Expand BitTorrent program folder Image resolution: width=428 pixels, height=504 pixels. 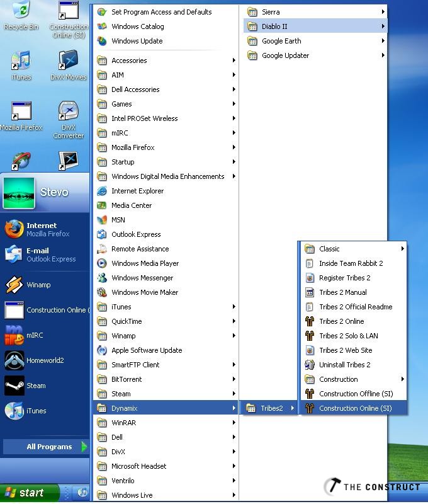click(166, 379)
